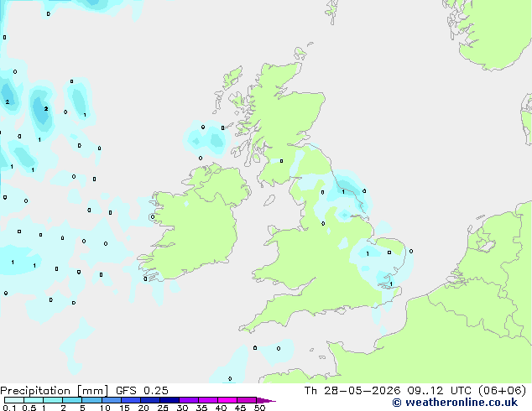Click the "GFS 0.25" model label
This screenshot has height=411, width=532.
tap(142, 391)
